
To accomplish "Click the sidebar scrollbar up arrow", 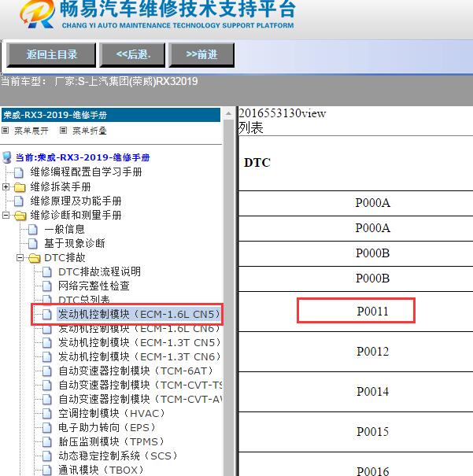I will [x=228, y=114].
